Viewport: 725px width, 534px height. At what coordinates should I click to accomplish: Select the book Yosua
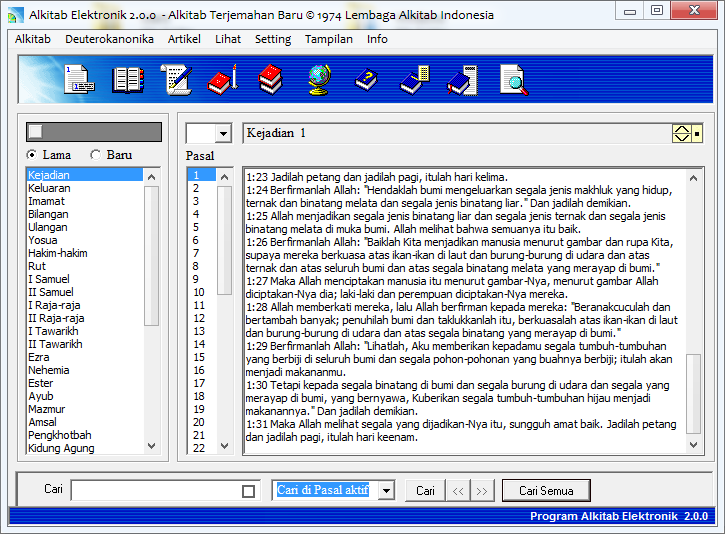tap(85, 240)
